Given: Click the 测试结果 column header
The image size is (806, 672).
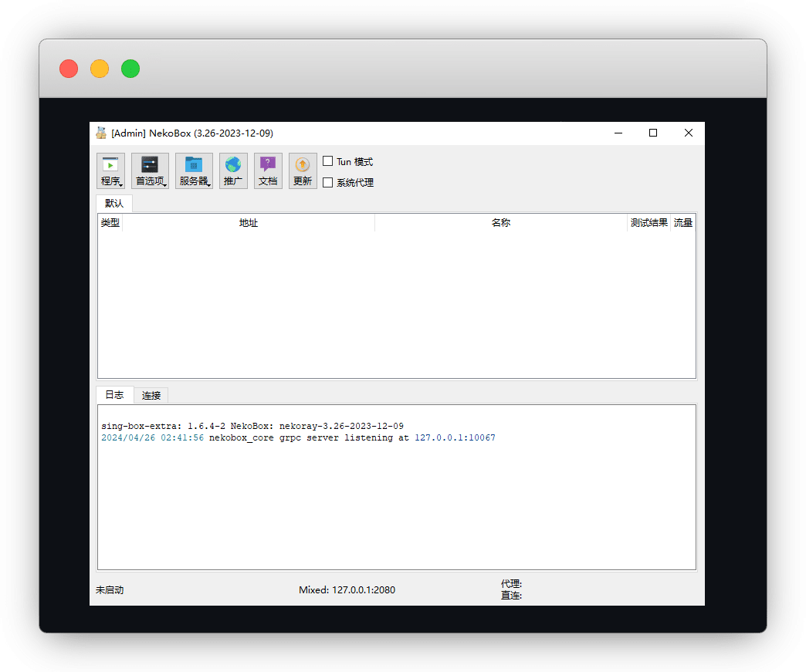Looking at the screenshot, I should [x=649, y=223].
